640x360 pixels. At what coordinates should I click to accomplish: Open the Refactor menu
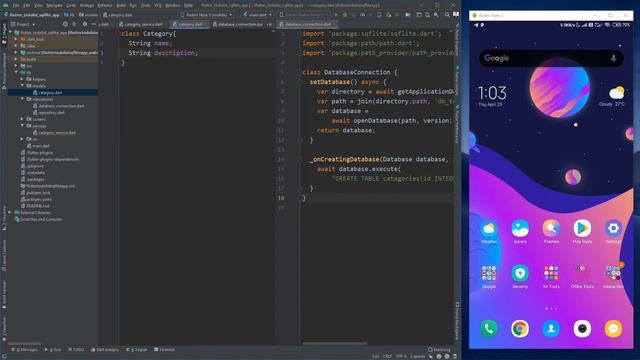click(104, 5)
